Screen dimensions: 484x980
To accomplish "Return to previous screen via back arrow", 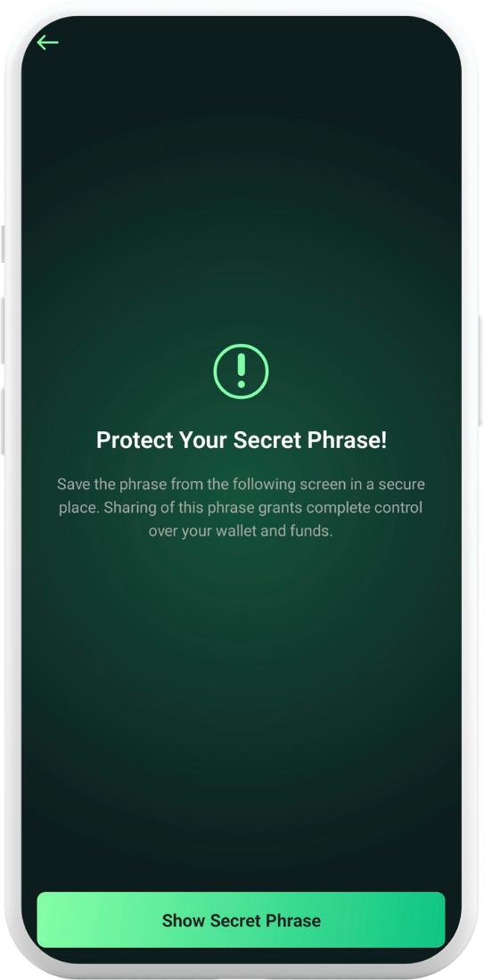I will (47, 43).
